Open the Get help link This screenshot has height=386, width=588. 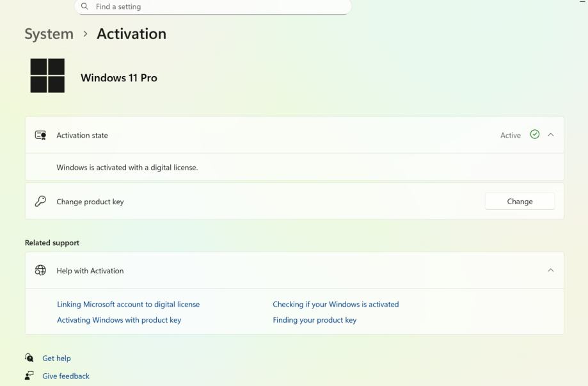[56, 358]
